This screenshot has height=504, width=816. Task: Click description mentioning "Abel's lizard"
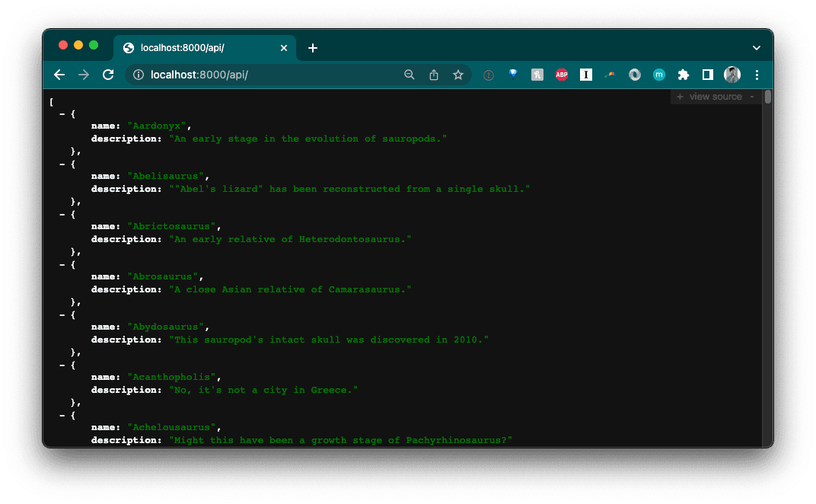(349, 189)
